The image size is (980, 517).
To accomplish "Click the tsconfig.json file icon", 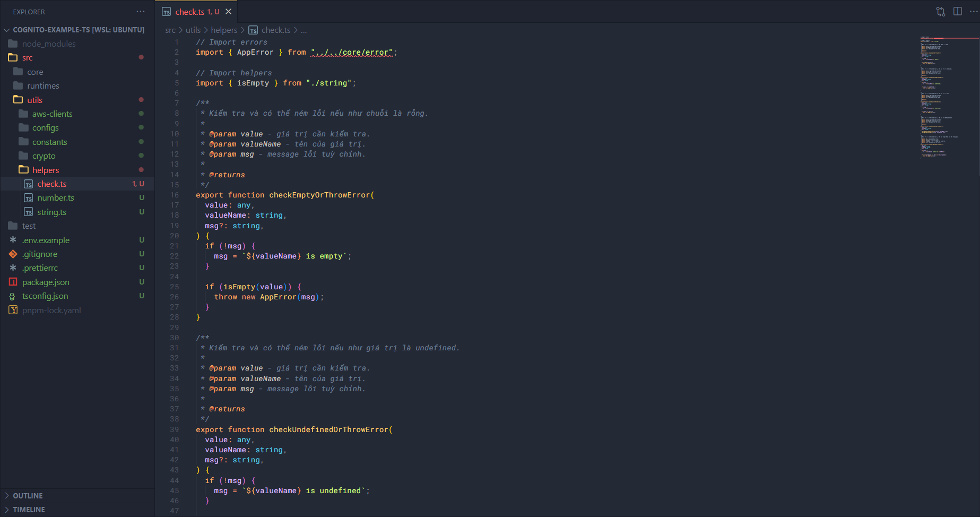I will click(13, 296).
